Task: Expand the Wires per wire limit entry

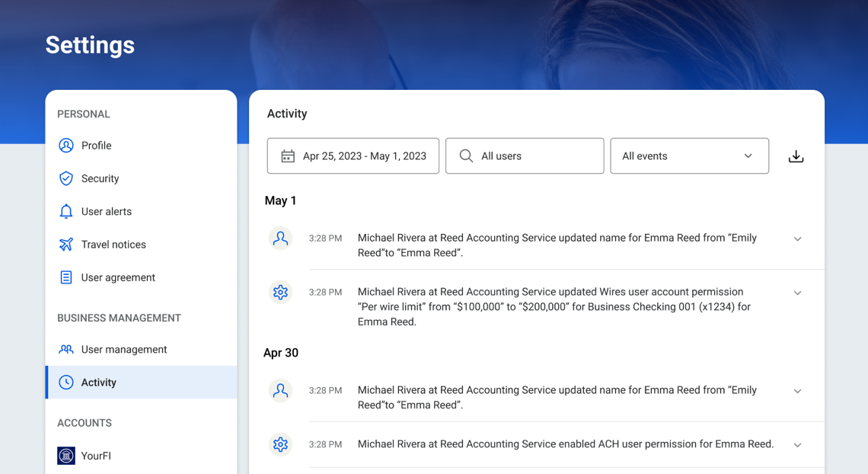Action: pos(797,293)
